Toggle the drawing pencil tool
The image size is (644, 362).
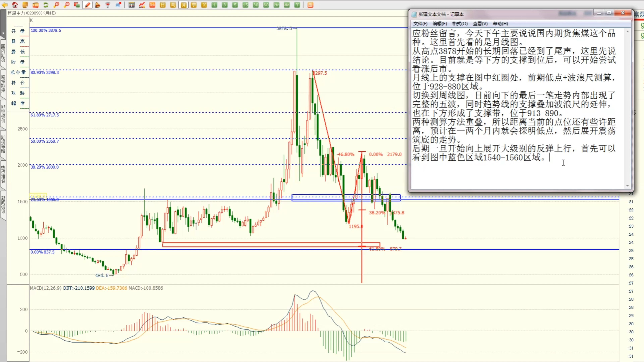click(88, 5)
